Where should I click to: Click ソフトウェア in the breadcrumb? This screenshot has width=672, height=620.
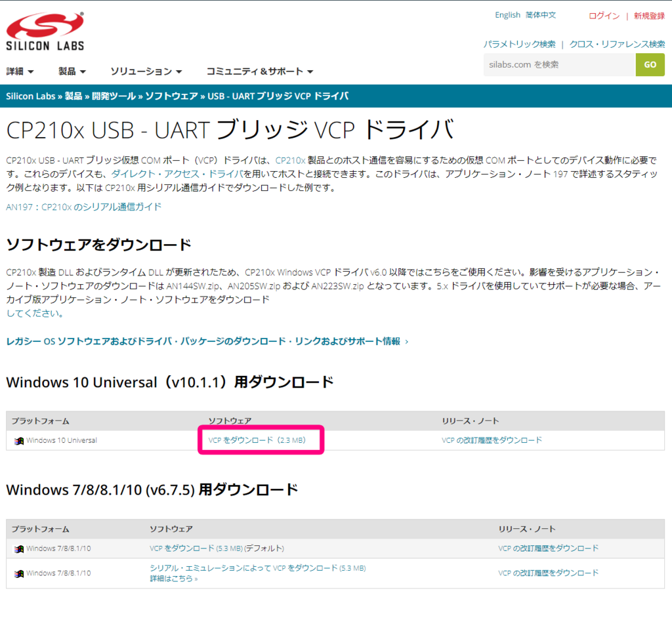click(x=171, y=96)
